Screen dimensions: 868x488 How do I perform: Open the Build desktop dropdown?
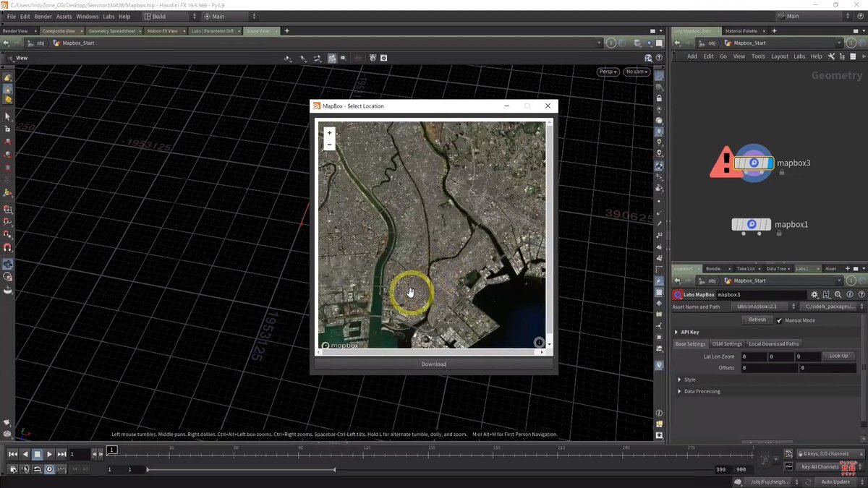coord(171,16)
